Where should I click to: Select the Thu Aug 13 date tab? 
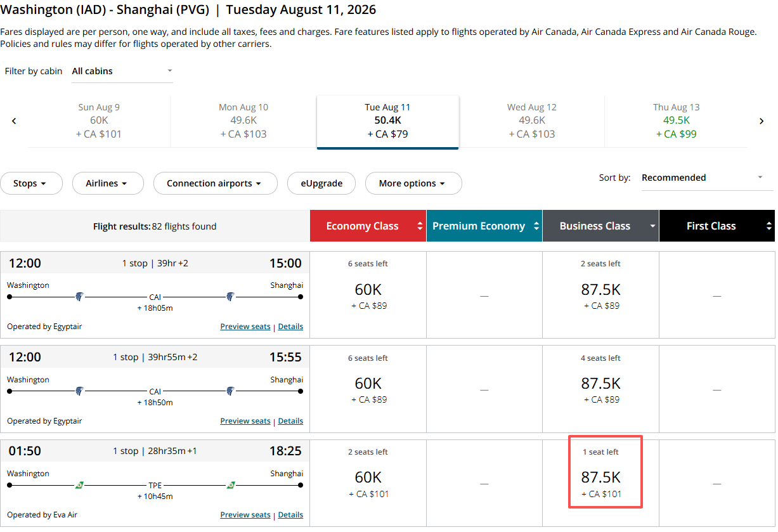[676, 120]
